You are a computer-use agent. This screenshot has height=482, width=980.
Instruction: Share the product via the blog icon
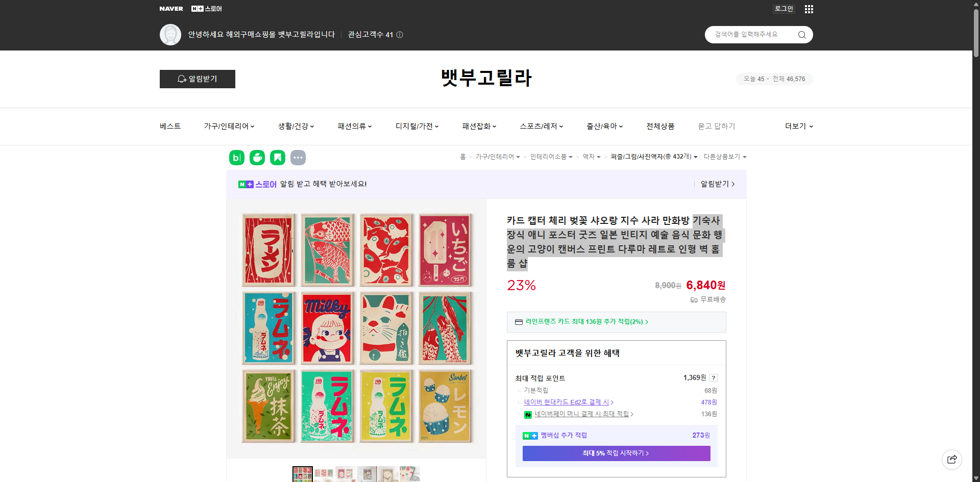pos(236,158)
